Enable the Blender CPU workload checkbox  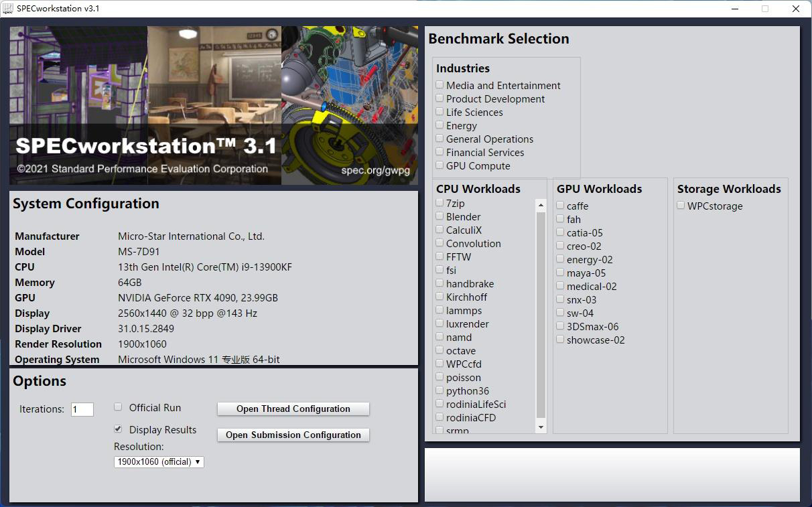tap(439, 216)
